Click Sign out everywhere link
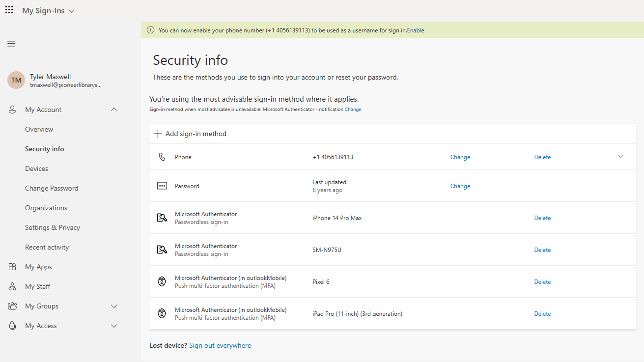This screenshot has width=644, height=362. pyautogui.click(x=220, y=345)
